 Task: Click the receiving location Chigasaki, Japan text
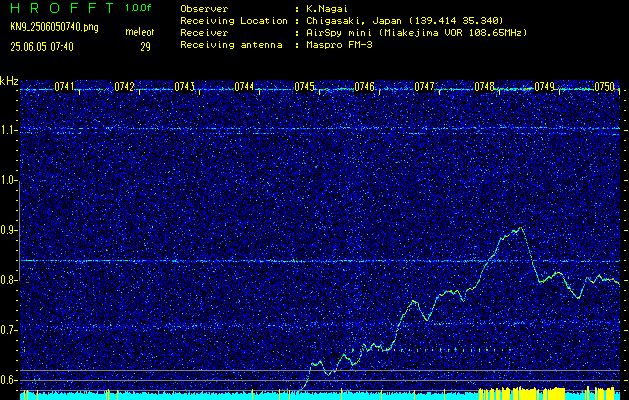click(404, 21)
